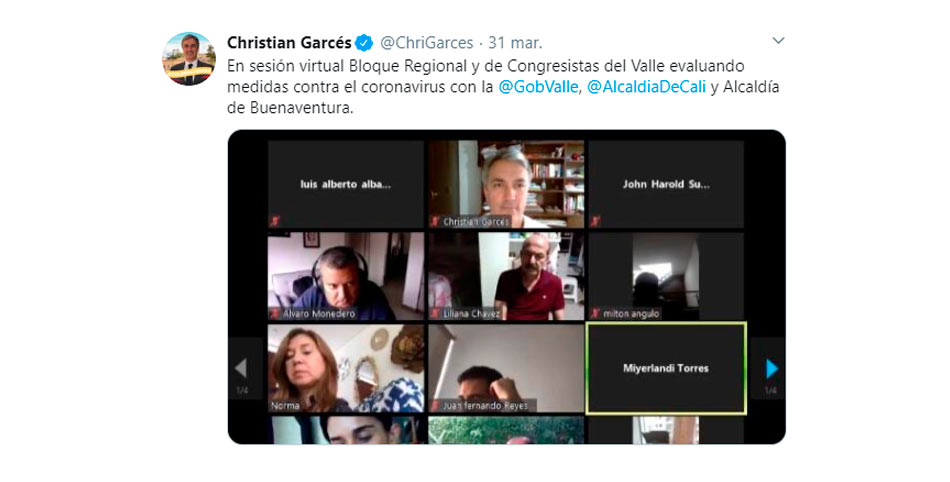The height and width of the screenshot is (482, 950).
Task: Open Christian Garcés profile avatar
Action: click(x=188, y=59)
